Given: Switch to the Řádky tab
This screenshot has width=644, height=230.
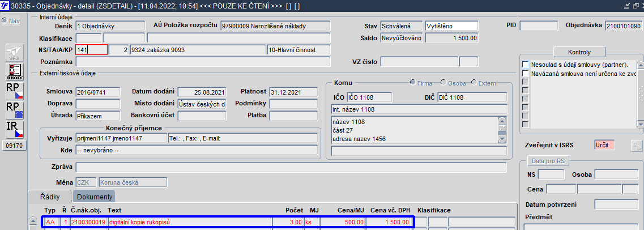Looking at the screenshot, I should pos(50,197).
